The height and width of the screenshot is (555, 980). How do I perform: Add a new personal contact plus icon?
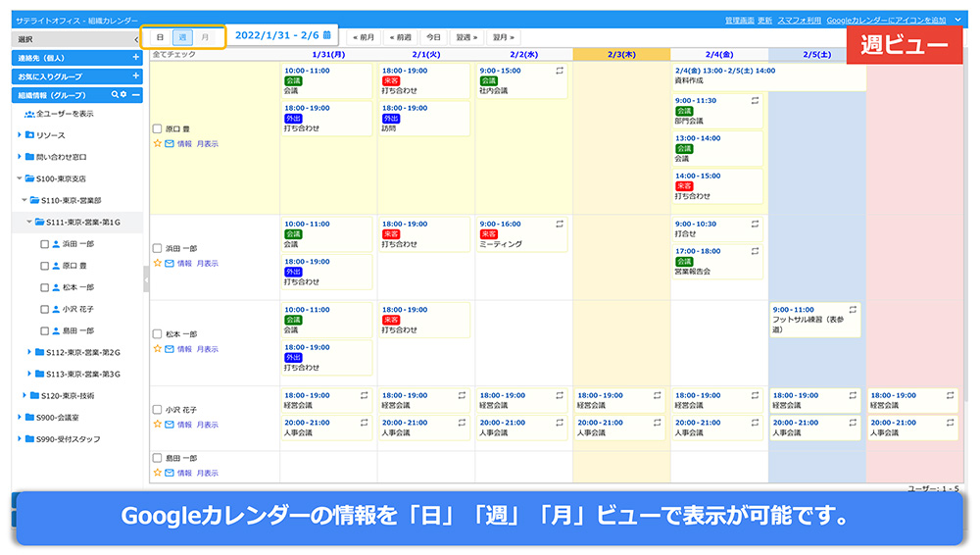pos(135,58)
